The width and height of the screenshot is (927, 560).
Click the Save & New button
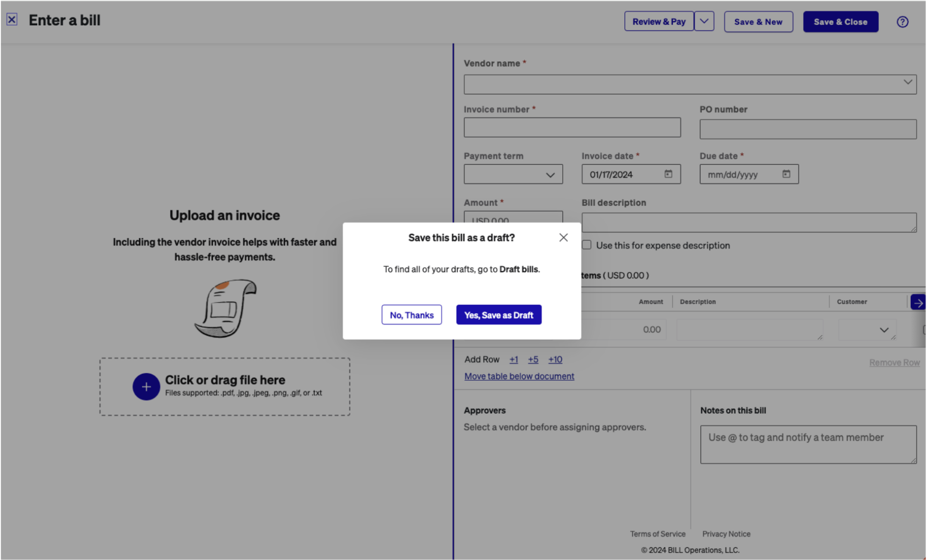758,22
